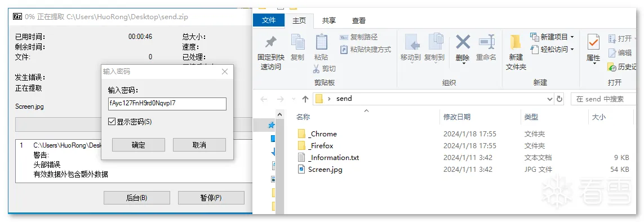Screen dimensions: 644x222
Task: Toggle Show password (显示密码) checkbox
Action: (x=112, y=122)
